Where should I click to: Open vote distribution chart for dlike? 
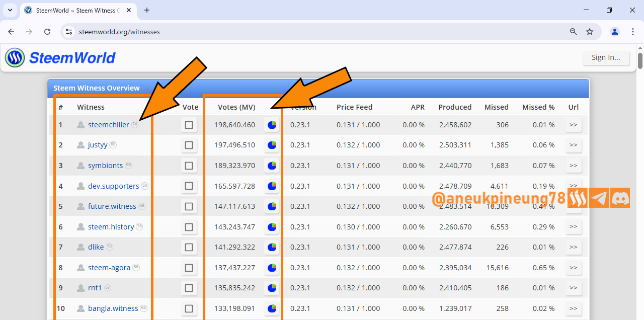tap(272, 247)
